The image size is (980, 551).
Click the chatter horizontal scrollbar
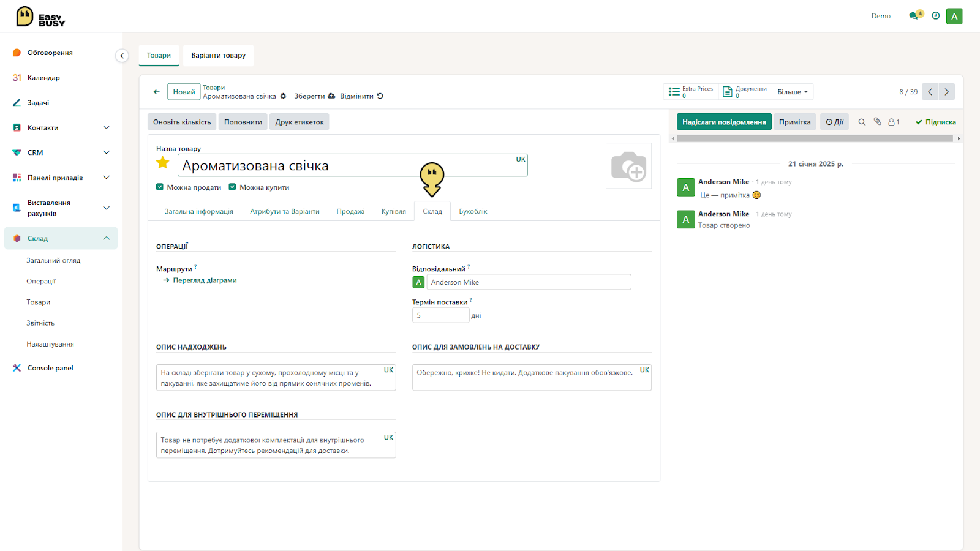[x=815, y=138]
